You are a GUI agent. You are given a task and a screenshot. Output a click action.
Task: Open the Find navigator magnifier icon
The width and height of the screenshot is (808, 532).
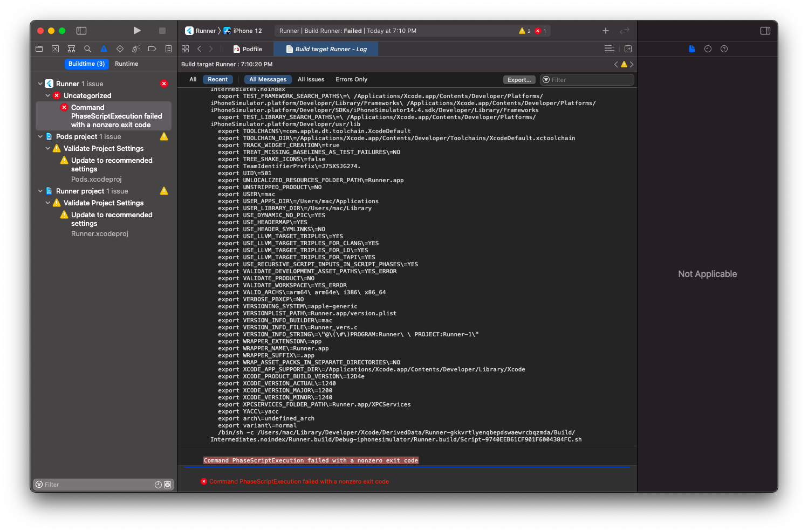point(87,49)
